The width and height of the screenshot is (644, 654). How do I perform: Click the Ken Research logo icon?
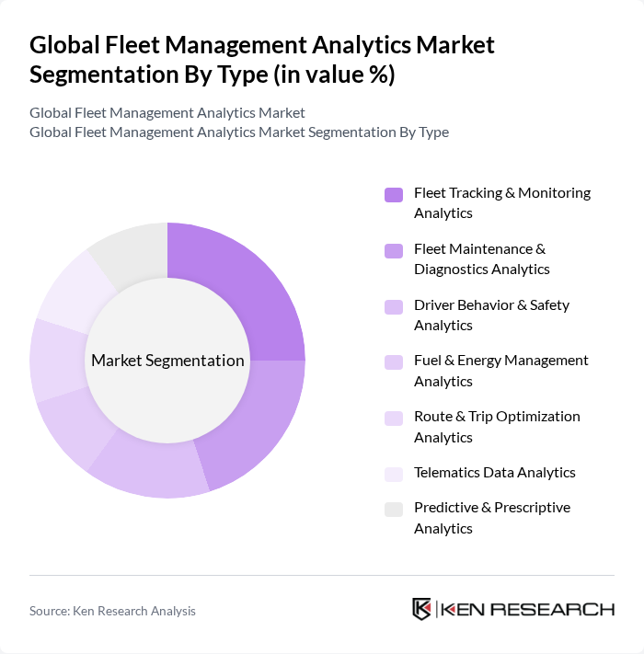[422, 609]
